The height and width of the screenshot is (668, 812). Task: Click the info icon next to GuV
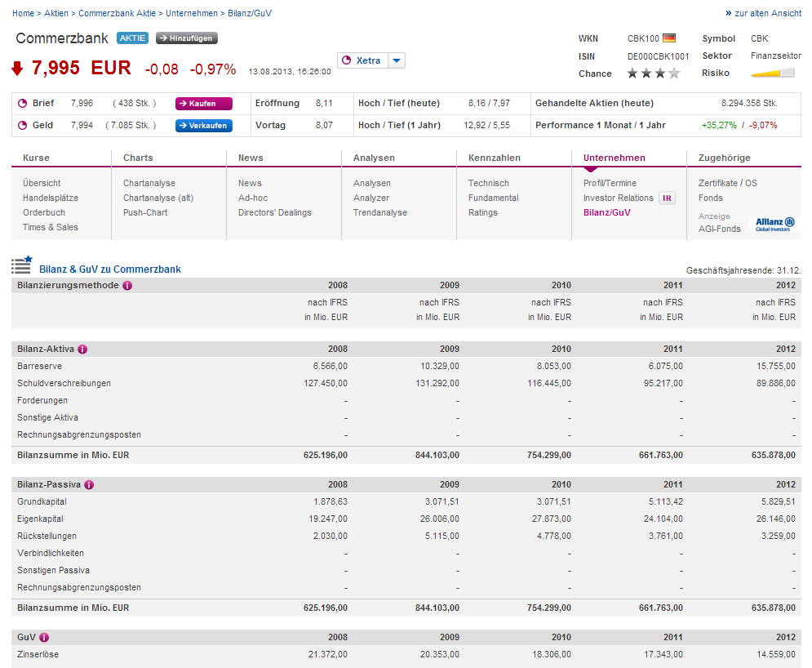click(44, 638)
